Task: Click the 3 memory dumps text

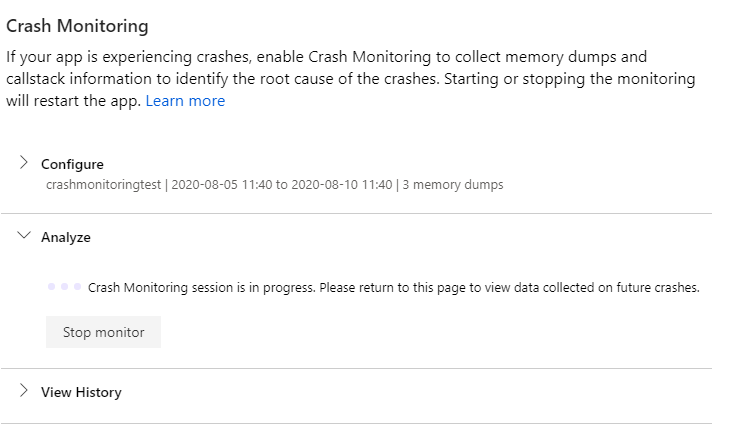Action: [x=453, y=185]
